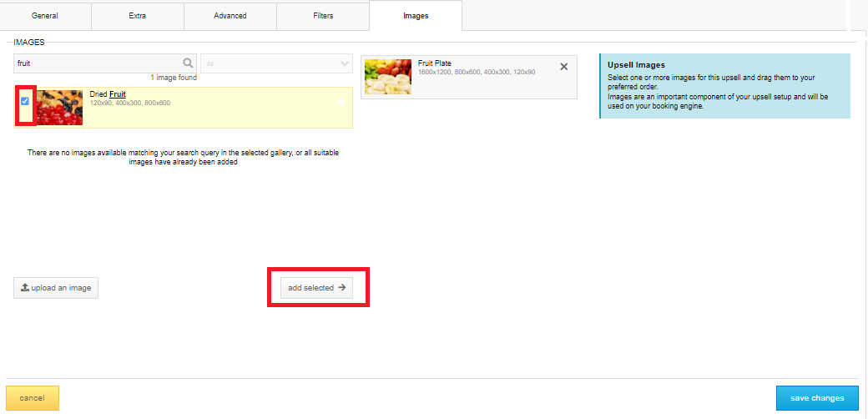Click save changes button
The width and height of the screenshot is (868, 419).
[x=817, y=398]
